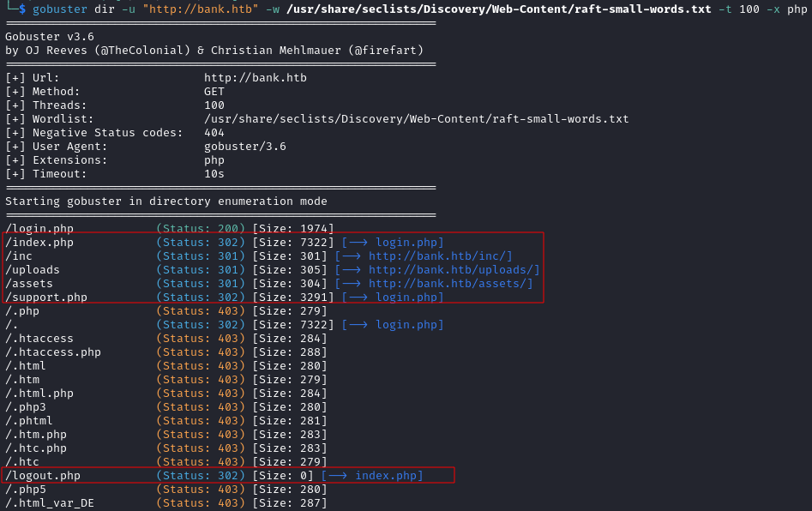Click the /.html_var_DE result entry

pyautogui.click(x=50, y=503)
